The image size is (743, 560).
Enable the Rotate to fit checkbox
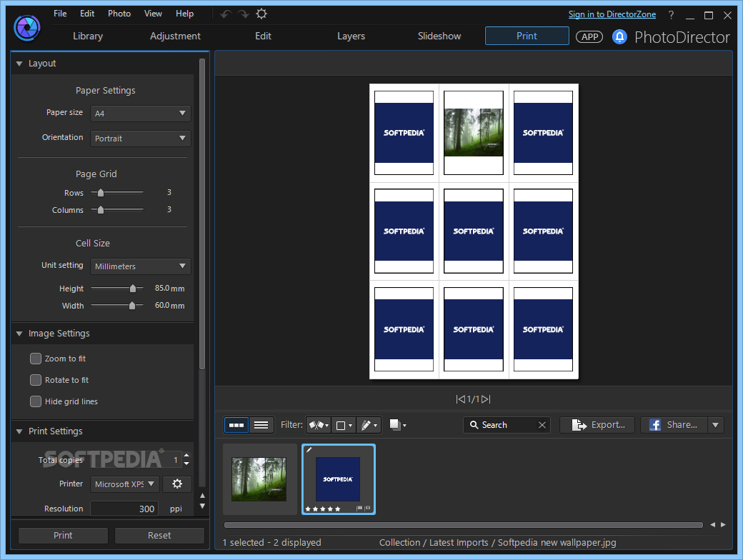[36, 380]
